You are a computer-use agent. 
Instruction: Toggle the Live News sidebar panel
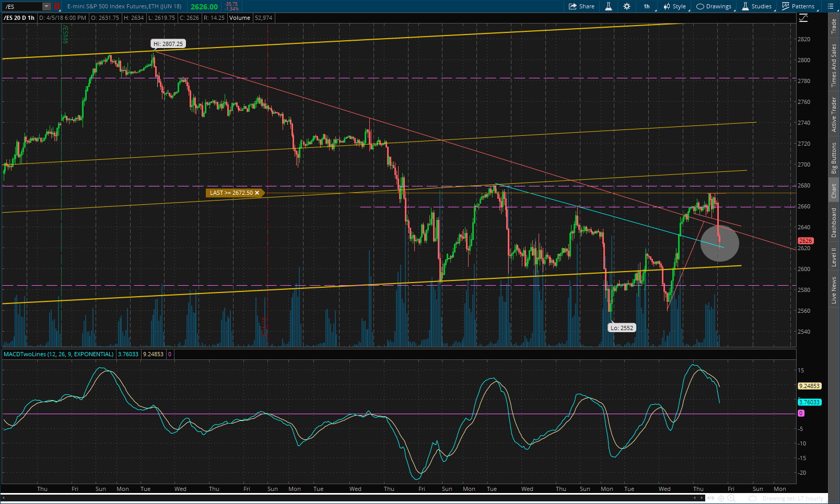pos(834,290)
